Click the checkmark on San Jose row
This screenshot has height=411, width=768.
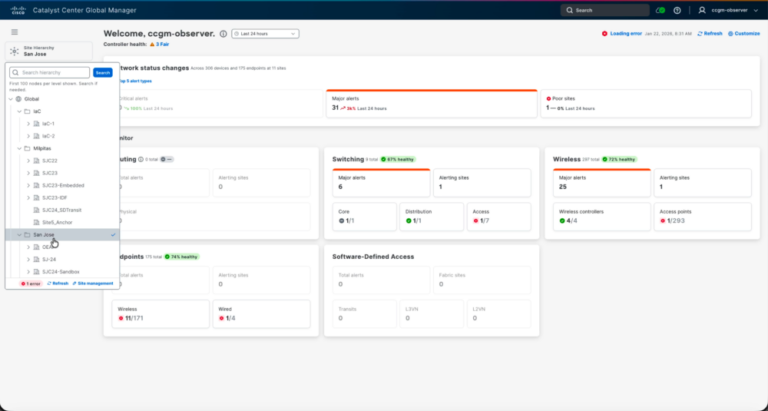point(113,235)
